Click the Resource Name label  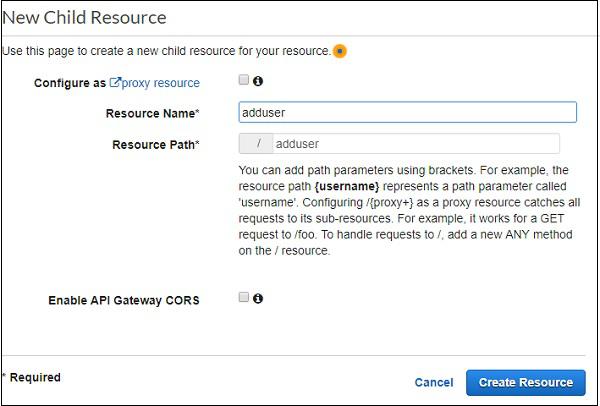coord(152,114)
